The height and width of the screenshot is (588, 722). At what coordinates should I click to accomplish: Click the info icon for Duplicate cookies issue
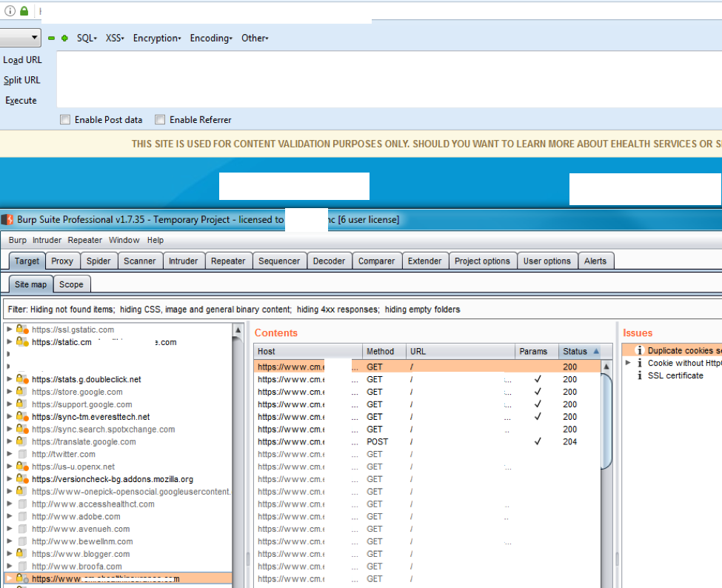pos(640,350)
